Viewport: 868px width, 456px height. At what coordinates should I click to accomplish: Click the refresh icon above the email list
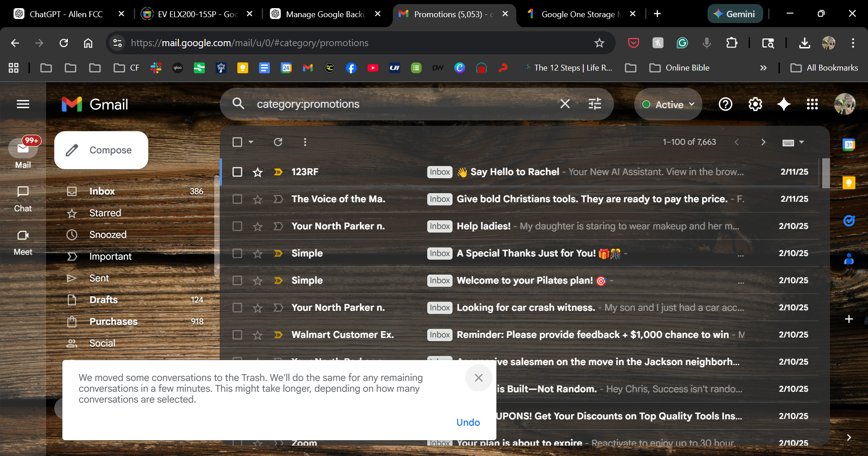pos(278,142)
